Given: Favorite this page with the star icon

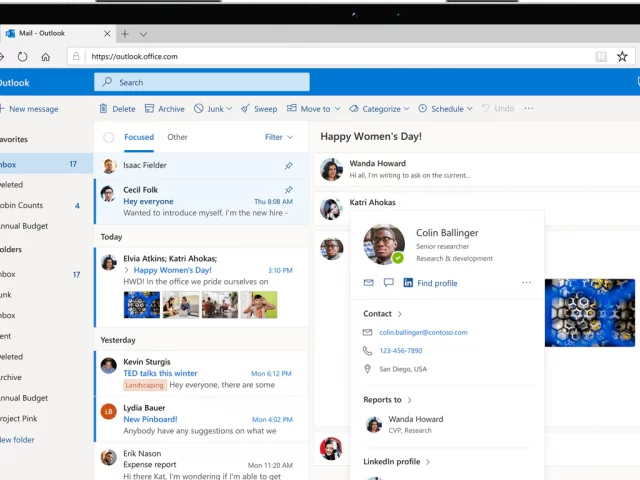Looking at the screenshot, I should point(622,57).
